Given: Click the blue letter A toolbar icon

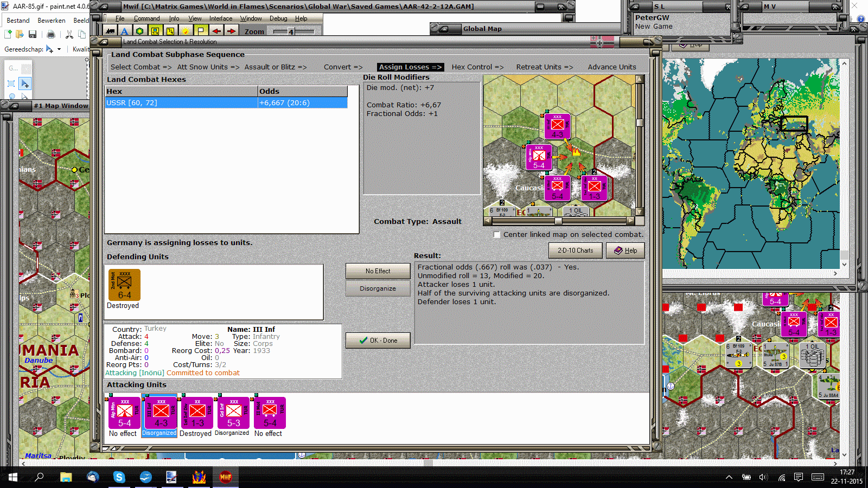Looking at the screenshot, I should [x=125, y=31].
